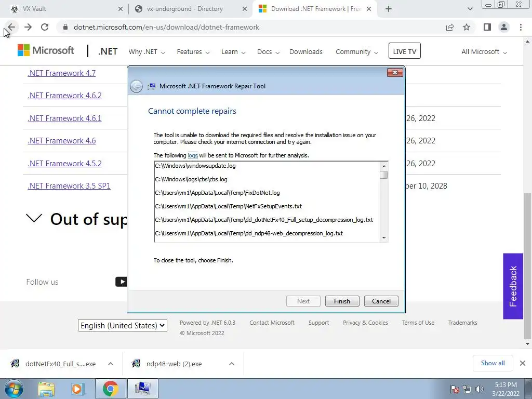Switch to the VX Vault tab
The width and height of the screenshot is (532, 399).
pyautogui.click(x=64, y=9)
